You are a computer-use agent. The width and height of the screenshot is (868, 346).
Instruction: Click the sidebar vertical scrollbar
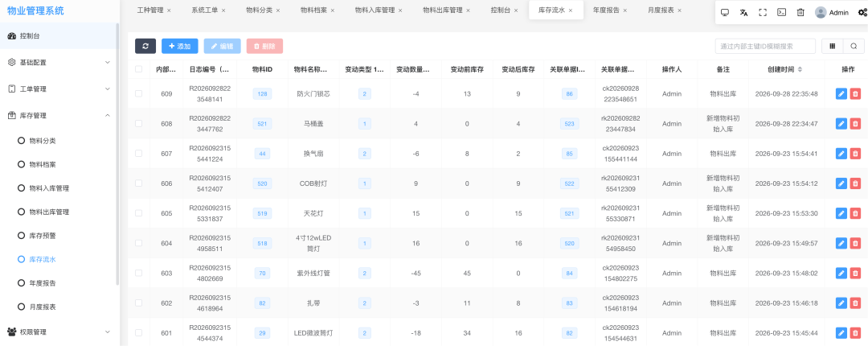pyautogui.click(x=117, y=154)
